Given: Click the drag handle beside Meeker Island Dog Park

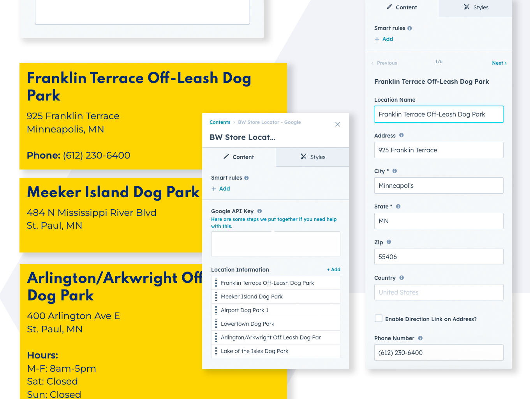Looking at the screenshot, I should click(216, 297).
